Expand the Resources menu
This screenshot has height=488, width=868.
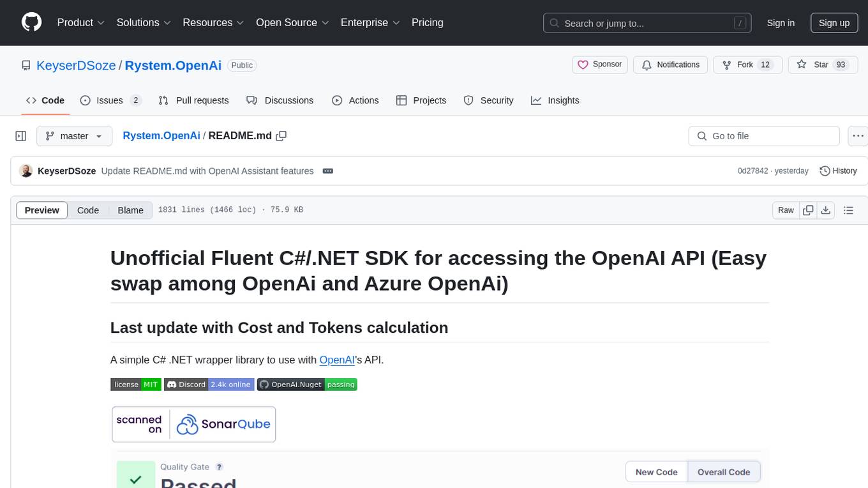coord(213,22)
